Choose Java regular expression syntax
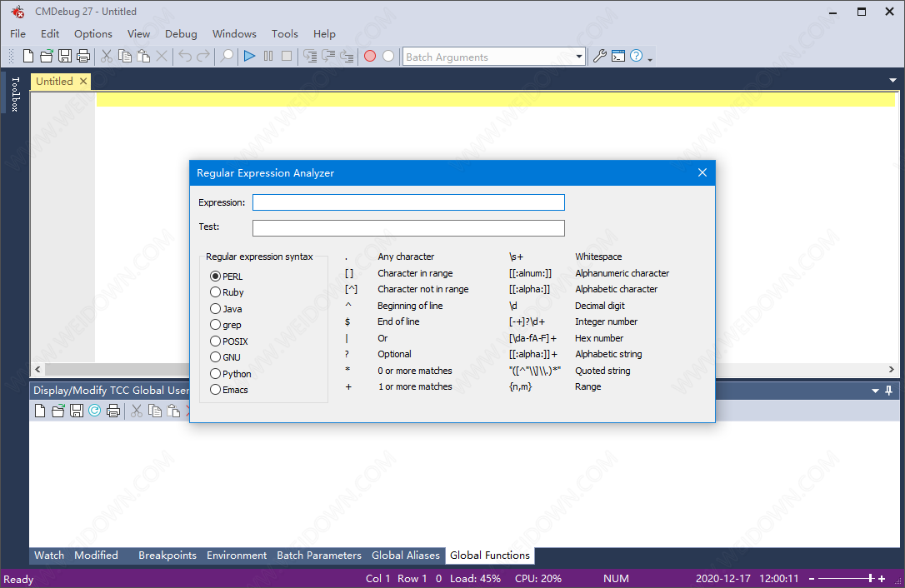The image size is (905, 588). 226,309
